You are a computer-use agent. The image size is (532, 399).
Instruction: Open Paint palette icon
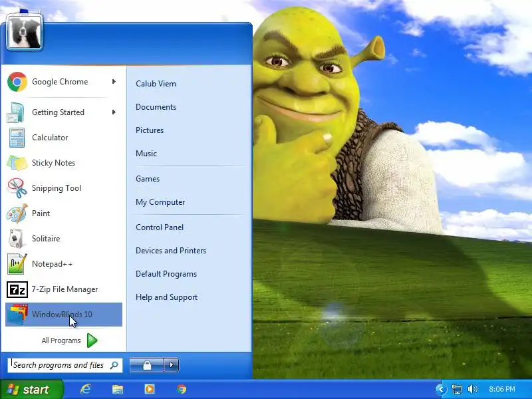(x=17, y=213)
